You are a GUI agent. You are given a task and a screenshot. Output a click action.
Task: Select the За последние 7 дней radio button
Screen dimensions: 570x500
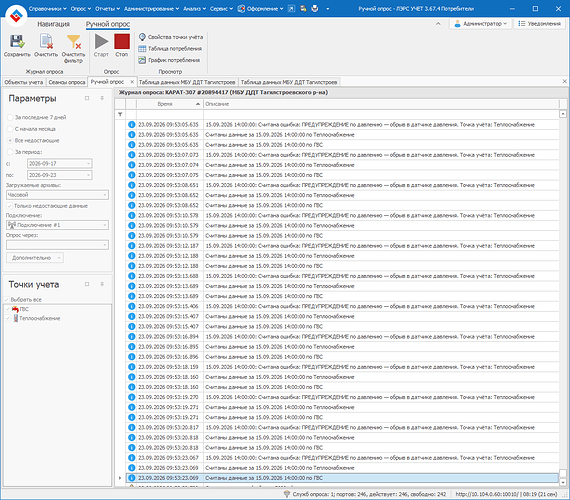click(10, 117)
